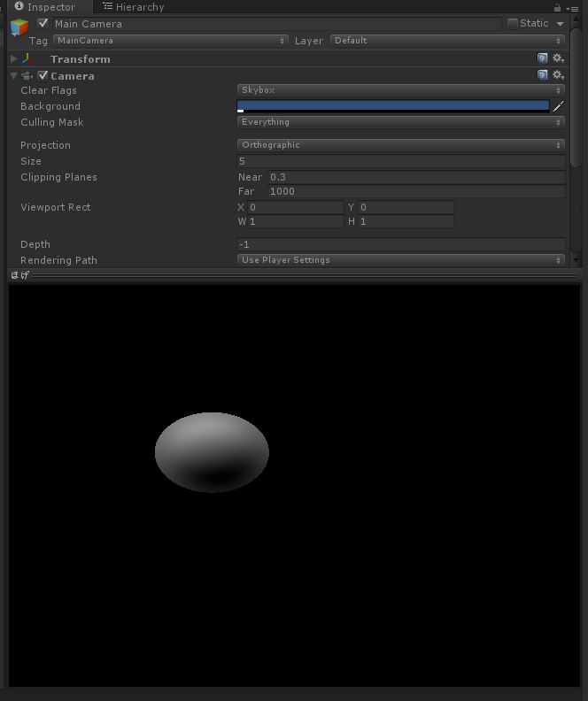
Task: Click the Camera component title
Action: pyautogui.click(x=73, y=76)
